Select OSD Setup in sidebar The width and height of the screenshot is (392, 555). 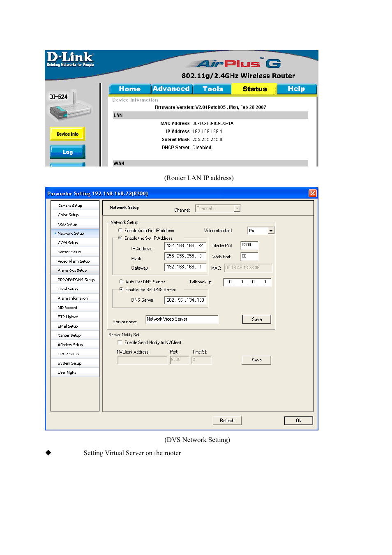coord(75,224)
